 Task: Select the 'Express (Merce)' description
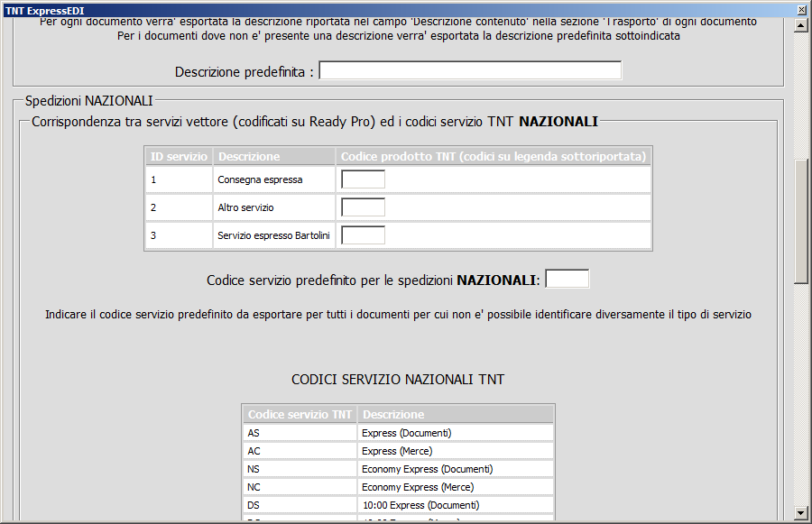456,451
